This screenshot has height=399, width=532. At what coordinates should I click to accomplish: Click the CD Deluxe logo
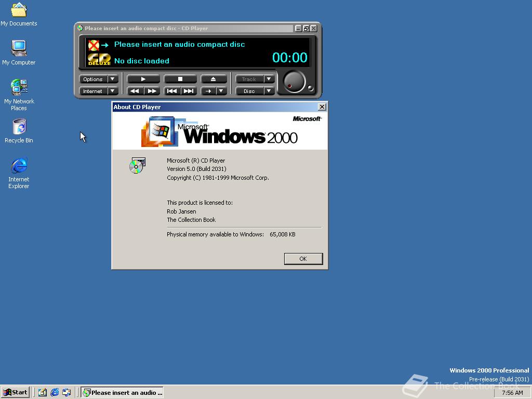99,59
